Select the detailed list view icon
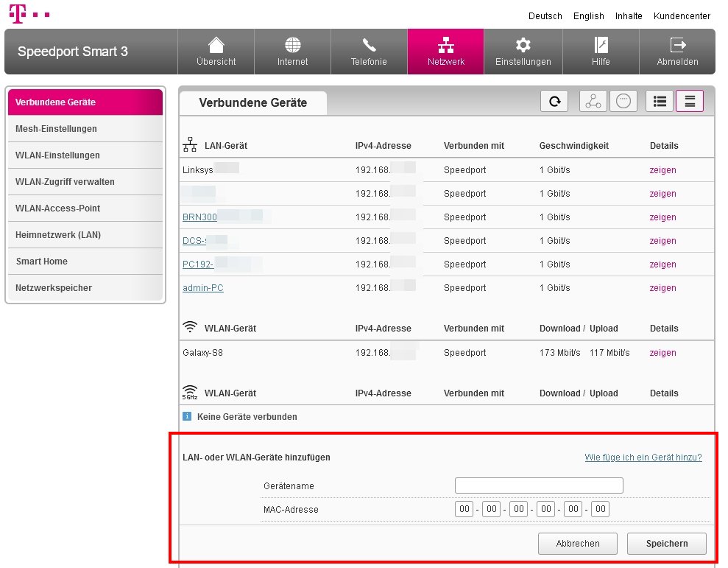This screenshot has width=728, height=568. (x=660, y=101)
